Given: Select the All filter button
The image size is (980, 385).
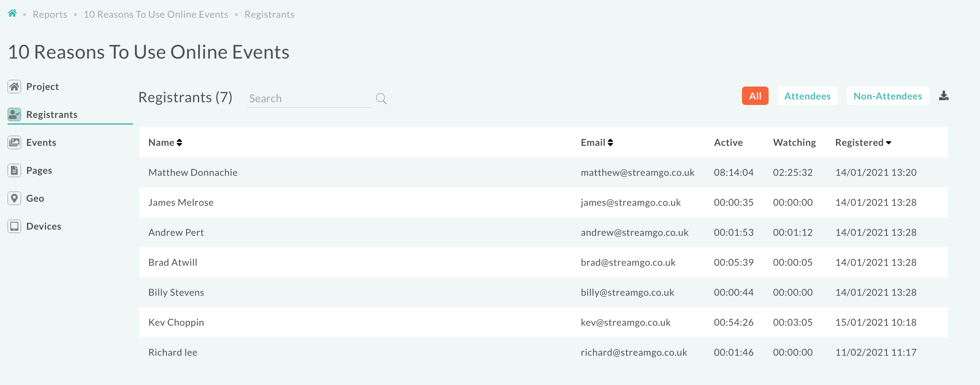Looking at the screenshot, I should 755,96.
